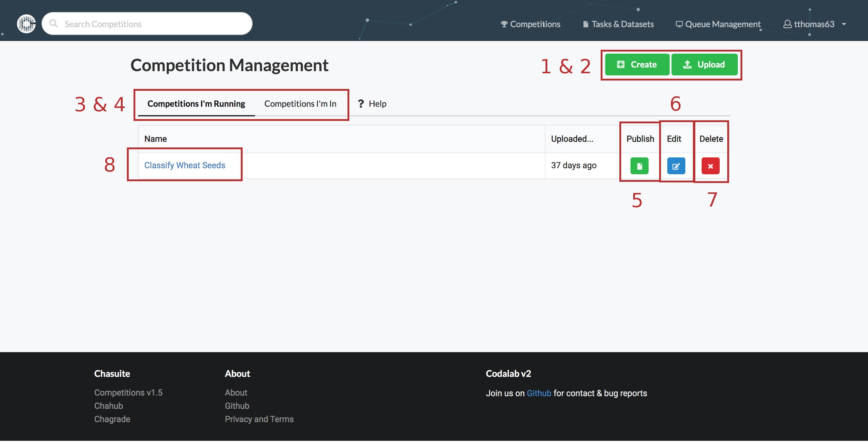The width and height of the screenshot is (868, 442).
Task: Click the blue Edit pencil icon
Action: tap(676, 166)
